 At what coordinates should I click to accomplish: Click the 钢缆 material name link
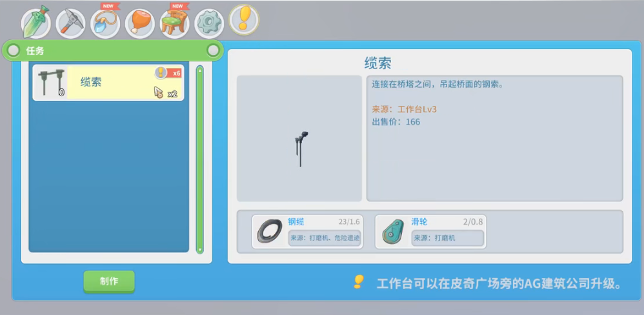click(x=296, y=221)
